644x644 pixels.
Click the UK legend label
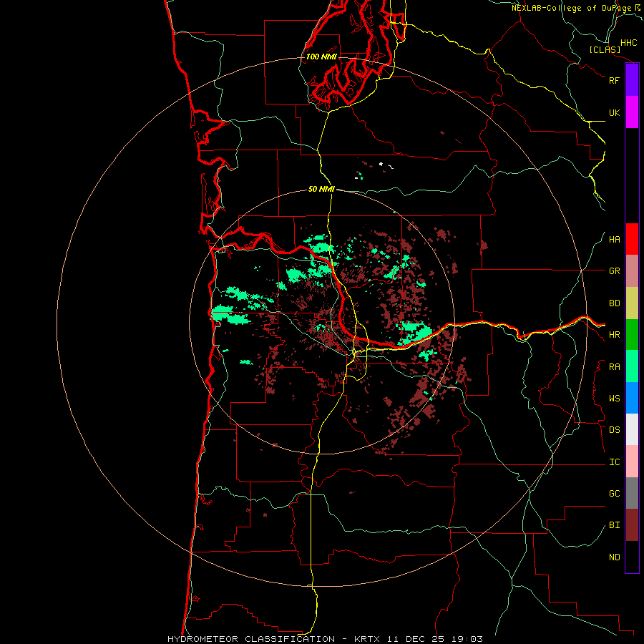(x=614, y=112)
